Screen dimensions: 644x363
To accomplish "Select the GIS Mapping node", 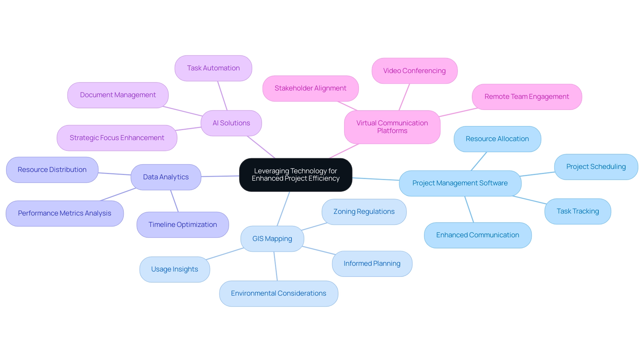I will point(272,239).
